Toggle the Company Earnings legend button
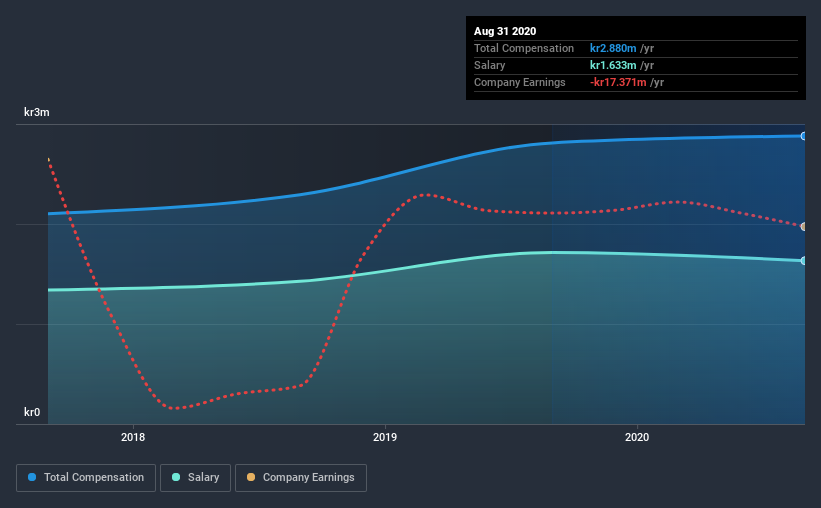Image resolution: width=821 pixels, height=508 pixels. (301, 478)
